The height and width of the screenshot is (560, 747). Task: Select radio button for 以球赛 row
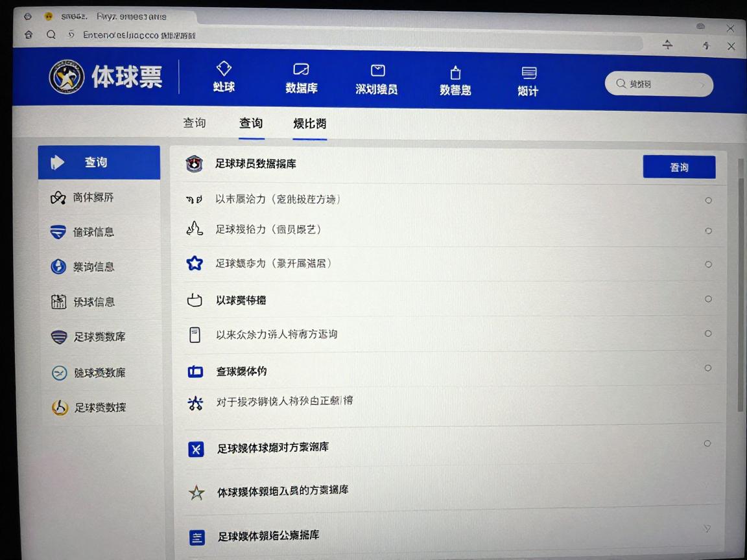pyautogui.click(x=708, y=299)
